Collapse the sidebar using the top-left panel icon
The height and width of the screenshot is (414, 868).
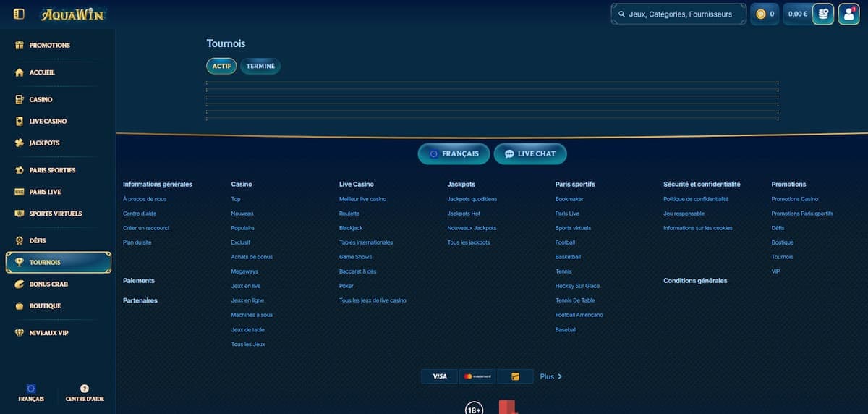(x=20, y=14)
